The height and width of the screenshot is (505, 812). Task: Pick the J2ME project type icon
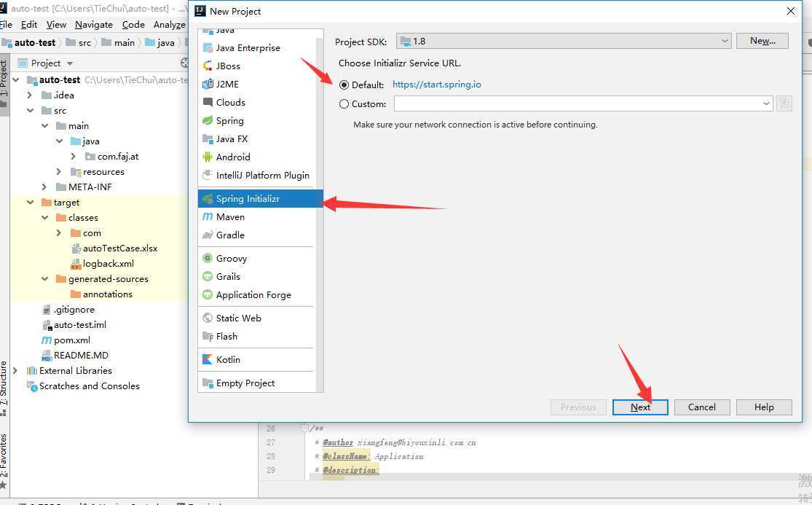click(x=208, y=85)
